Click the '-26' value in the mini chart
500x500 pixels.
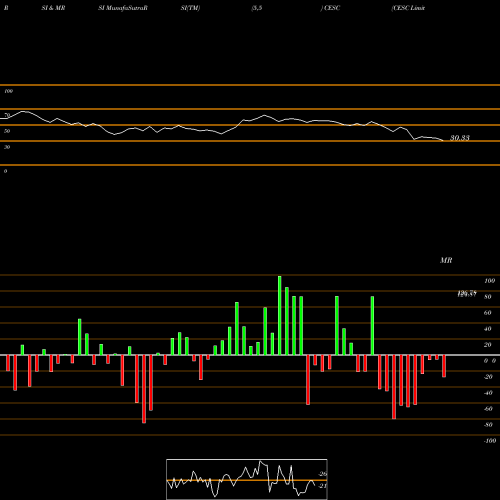click(323, 474)
